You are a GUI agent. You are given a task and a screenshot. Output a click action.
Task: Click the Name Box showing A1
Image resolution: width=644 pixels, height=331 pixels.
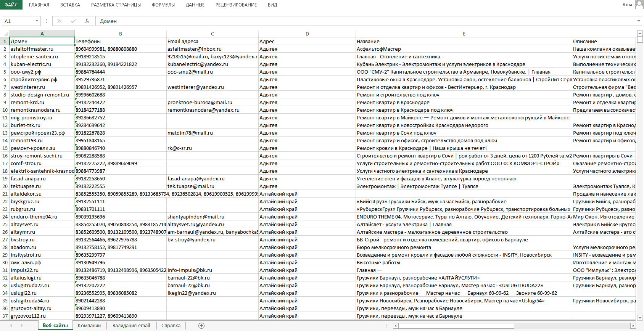tap(18, 21)
